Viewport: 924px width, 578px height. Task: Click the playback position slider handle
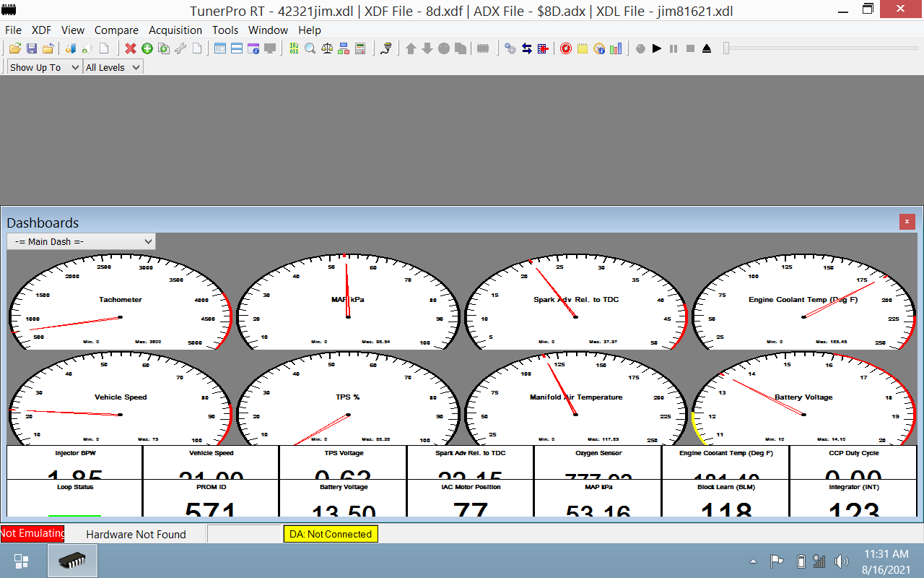726,48
